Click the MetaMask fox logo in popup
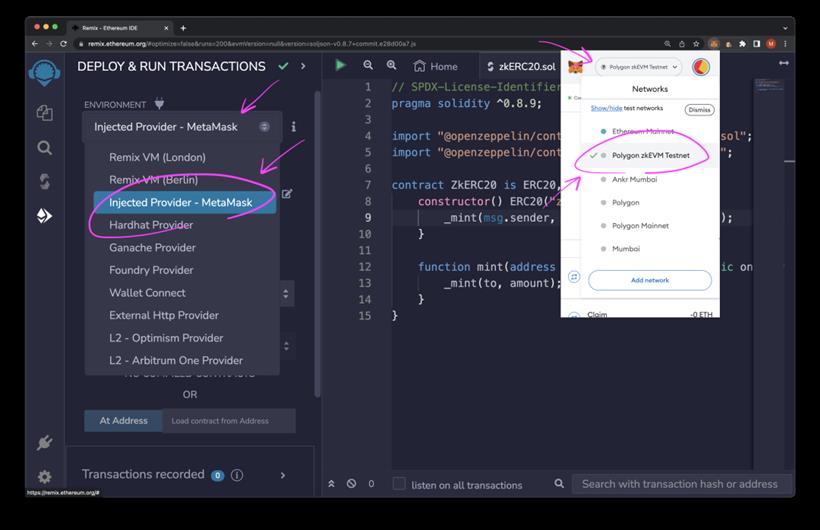This screenshot has width=820, height=530. 575,67
